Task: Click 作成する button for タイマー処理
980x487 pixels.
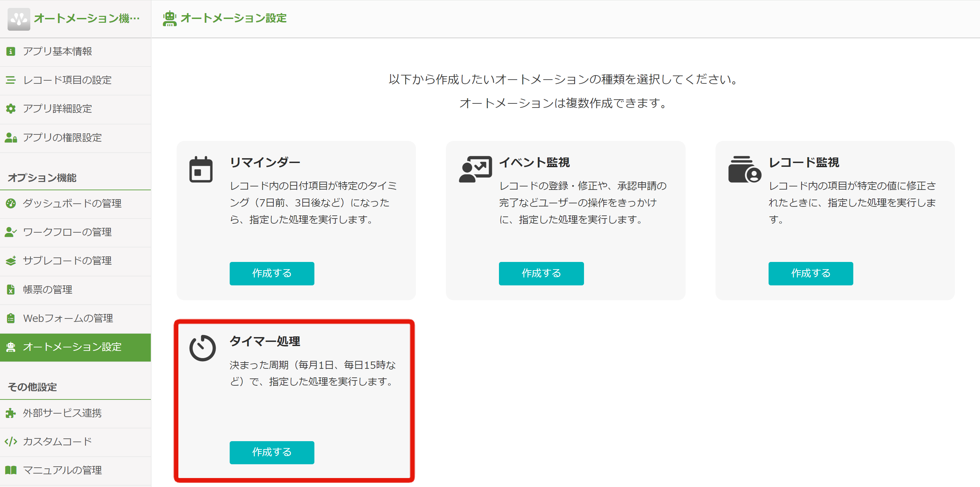Action: (272, 452)
